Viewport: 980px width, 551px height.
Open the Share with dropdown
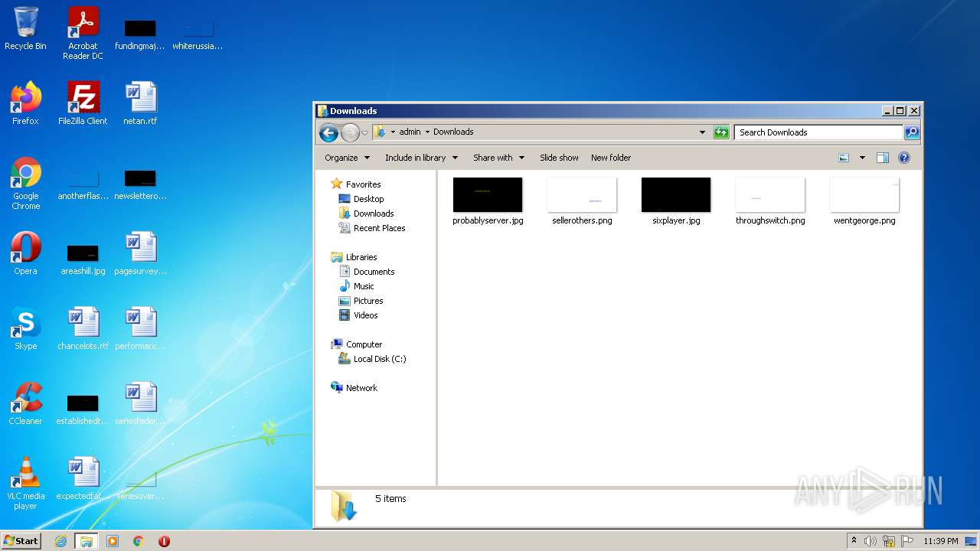(x=498, y=158)
